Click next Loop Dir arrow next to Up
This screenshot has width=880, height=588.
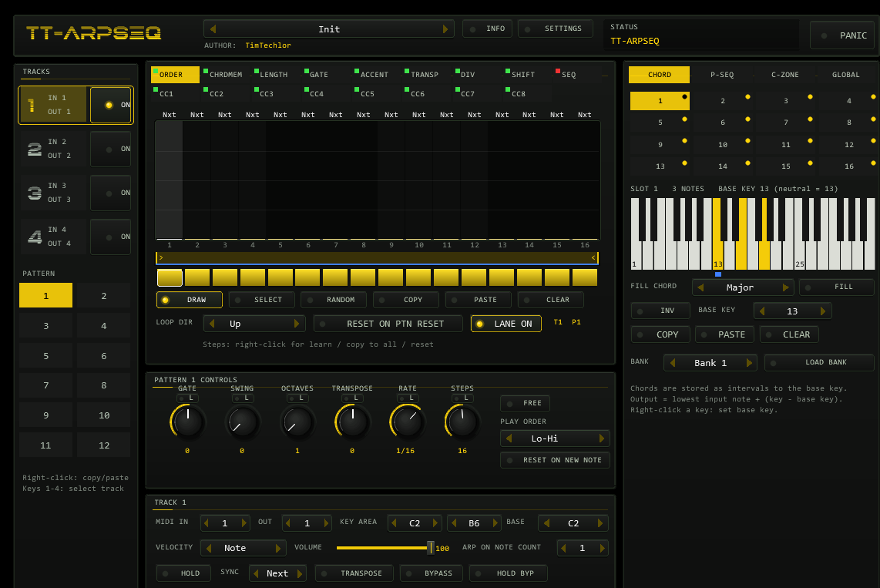tap(297, 324)
